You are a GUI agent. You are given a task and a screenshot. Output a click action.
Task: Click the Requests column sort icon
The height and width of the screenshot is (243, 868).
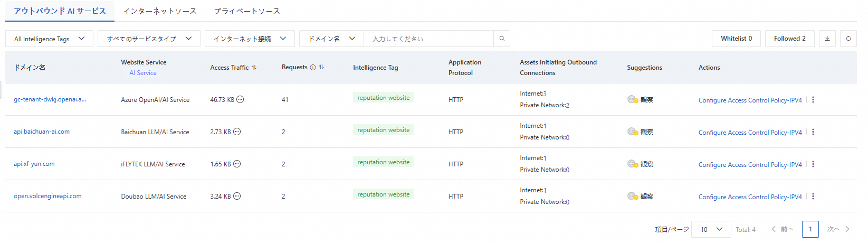pos(321,67)
